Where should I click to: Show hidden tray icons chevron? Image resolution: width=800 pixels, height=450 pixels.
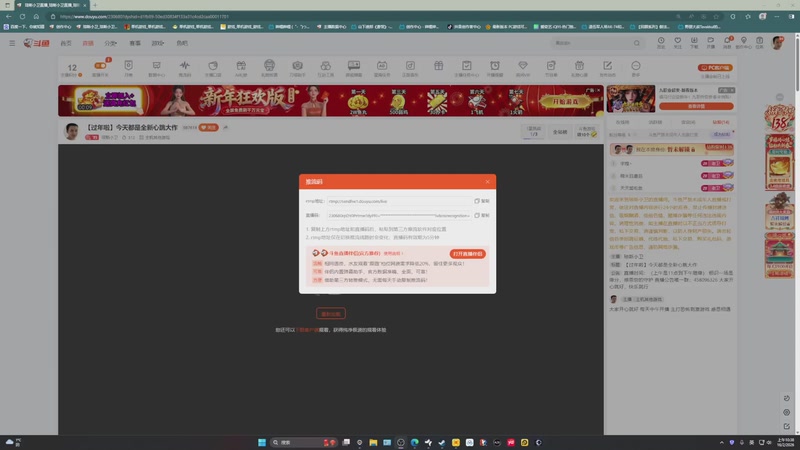[x=721, y=442]
